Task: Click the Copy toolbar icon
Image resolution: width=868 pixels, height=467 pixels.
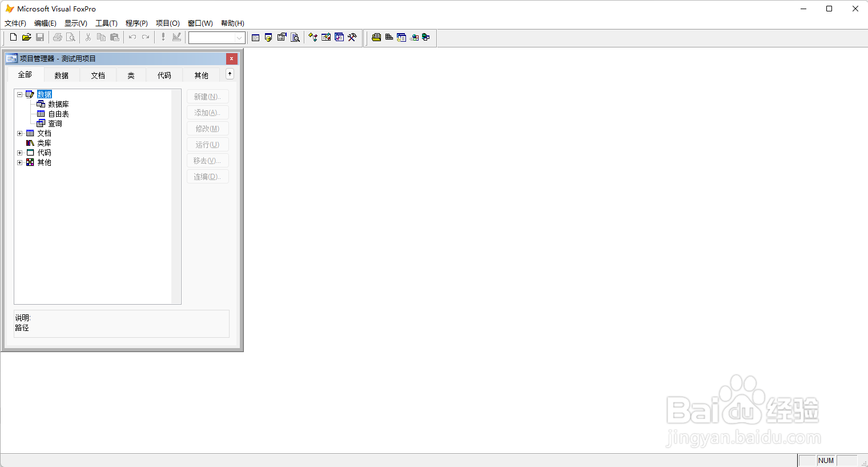Action: click(x=101, y=37)
